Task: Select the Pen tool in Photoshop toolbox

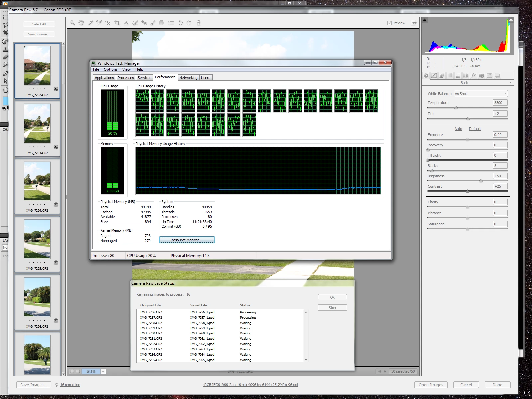Action: point(5,73)
